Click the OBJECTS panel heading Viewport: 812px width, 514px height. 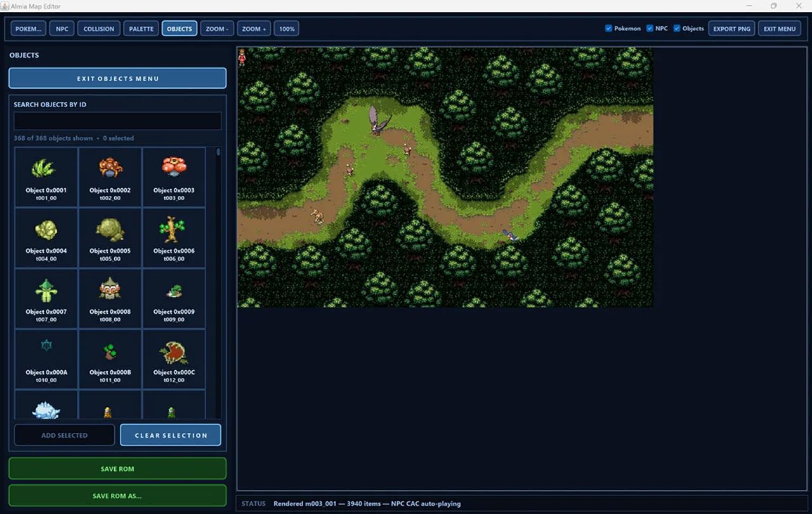(24, 55)
